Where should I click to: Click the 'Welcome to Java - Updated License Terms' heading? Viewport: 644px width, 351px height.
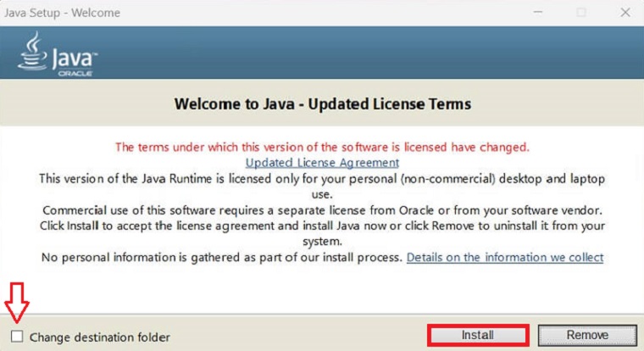pos(322,103)
